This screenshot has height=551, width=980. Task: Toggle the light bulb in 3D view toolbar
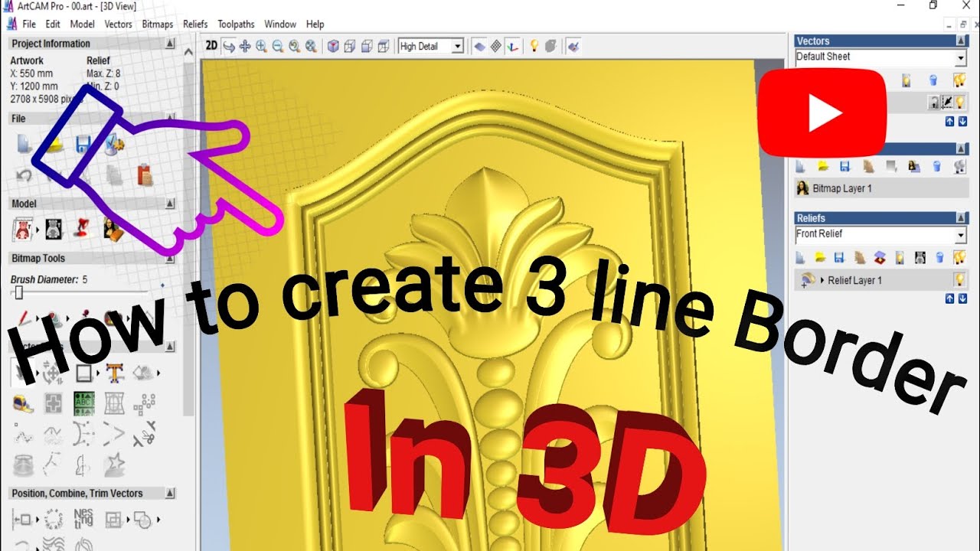[534, 46]
